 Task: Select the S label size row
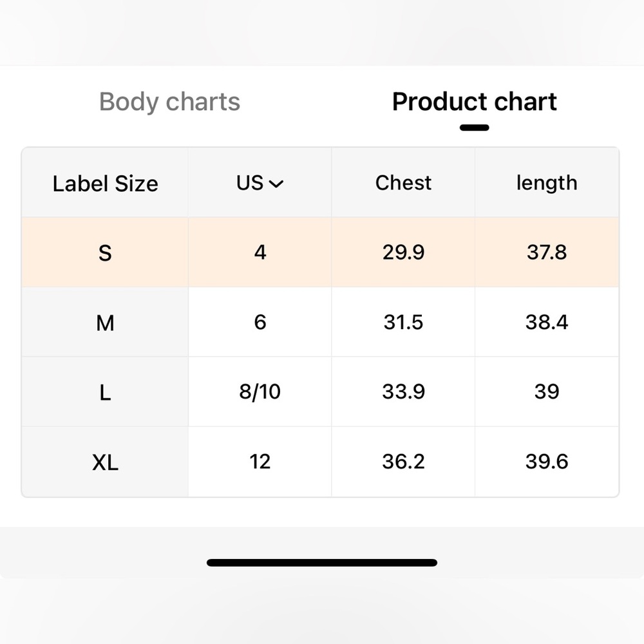[x=105, y=252]
